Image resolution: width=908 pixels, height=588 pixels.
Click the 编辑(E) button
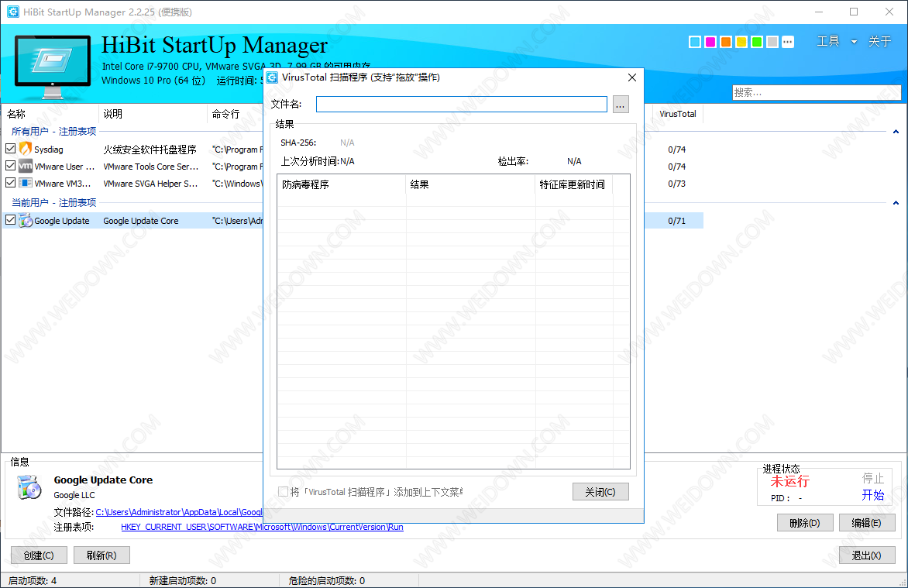click(867, 523)
